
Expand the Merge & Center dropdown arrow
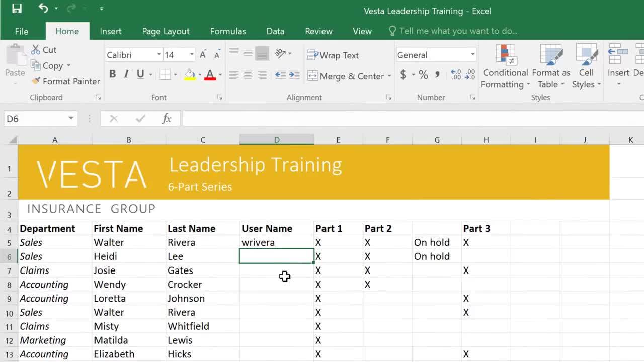389,76
